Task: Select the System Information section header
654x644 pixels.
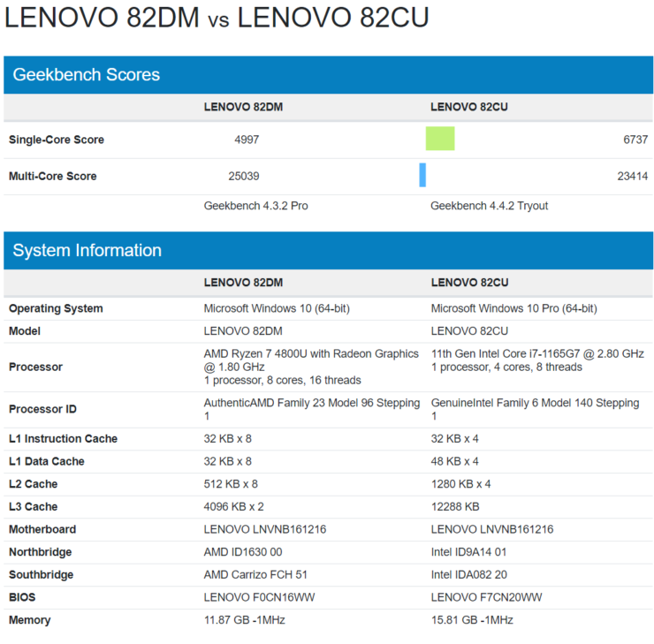Action: click(328, 250)
